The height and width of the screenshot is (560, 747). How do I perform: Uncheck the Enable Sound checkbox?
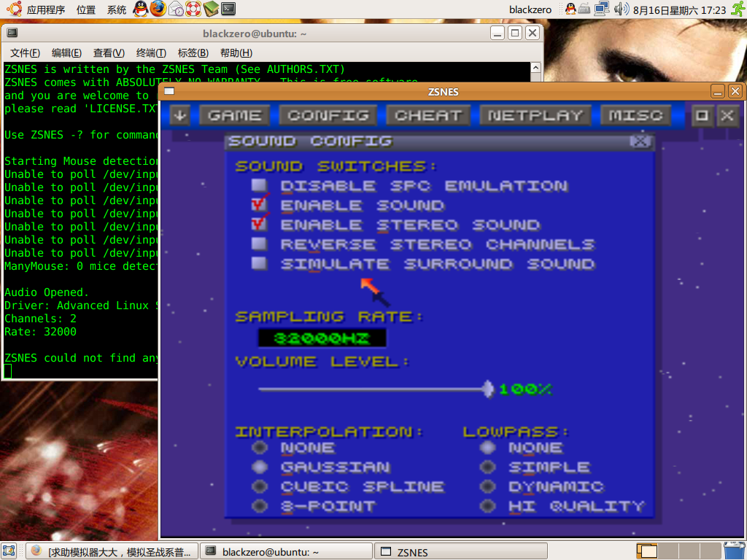pos(259,205)
